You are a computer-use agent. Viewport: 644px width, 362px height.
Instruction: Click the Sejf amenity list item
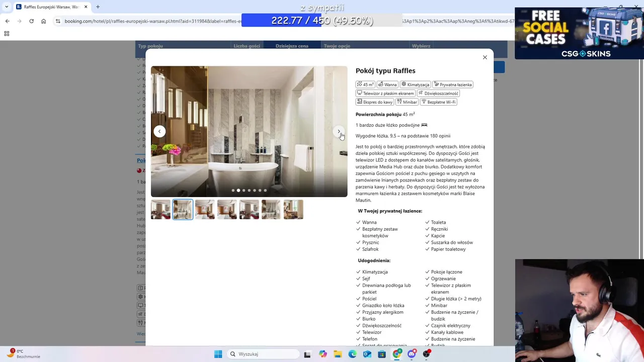366,279
